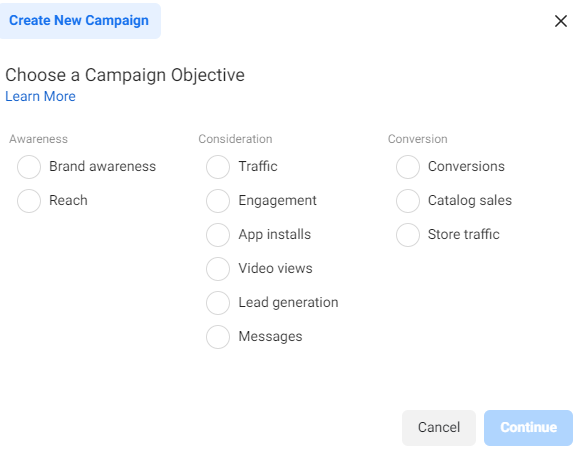Switch to the Create New Campaign tab

[80, 21]
